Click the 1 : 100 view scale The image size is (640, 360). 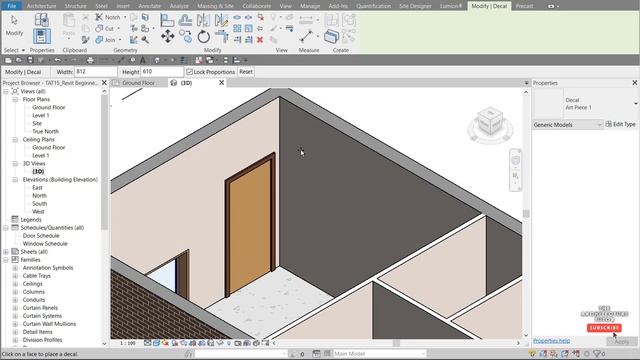[128, 343]
